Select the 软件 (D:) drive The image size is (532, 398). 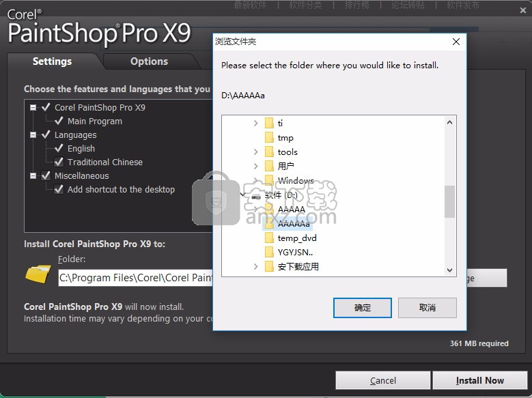pos(281,195)
